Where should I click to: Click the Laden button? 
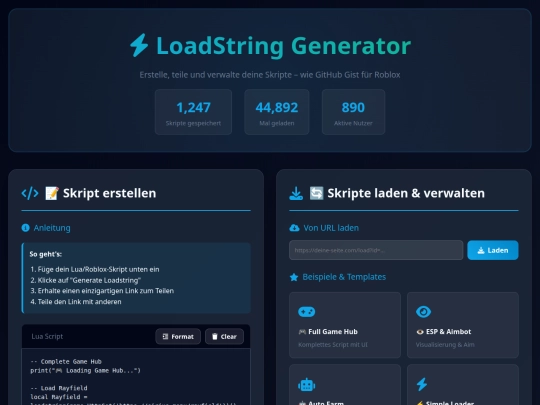tap(493, 250)
